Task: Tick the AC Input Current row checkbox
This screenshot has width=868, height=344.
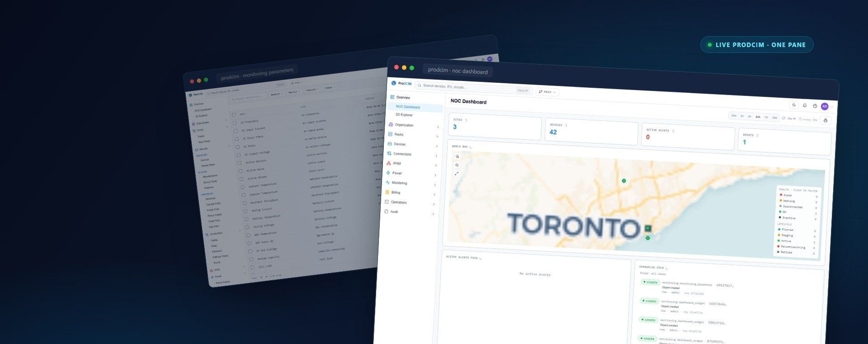Action: (x=236, y=131)
